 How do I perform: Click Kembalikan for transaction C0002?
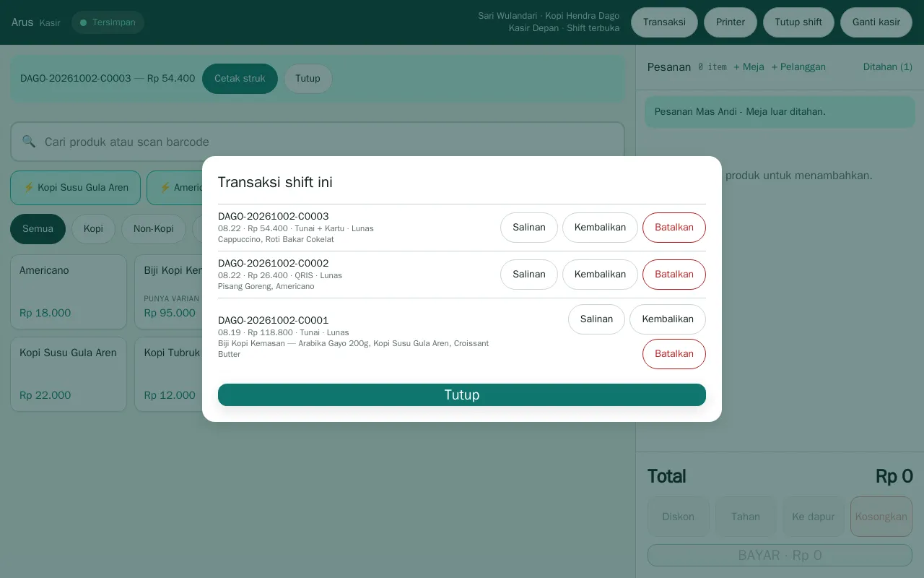600,275
